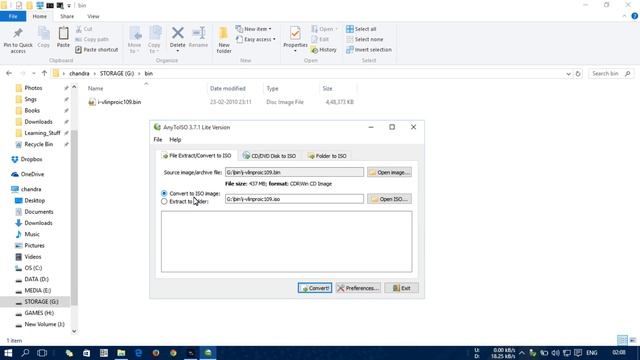640x360 pixels.
Task: Click History in the Open group
Action: pos(324,50)
